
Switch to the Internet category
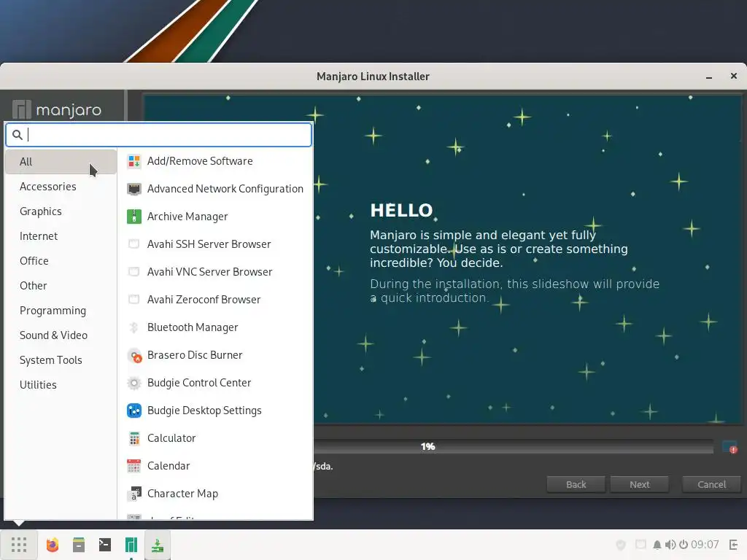click(61, 236)
